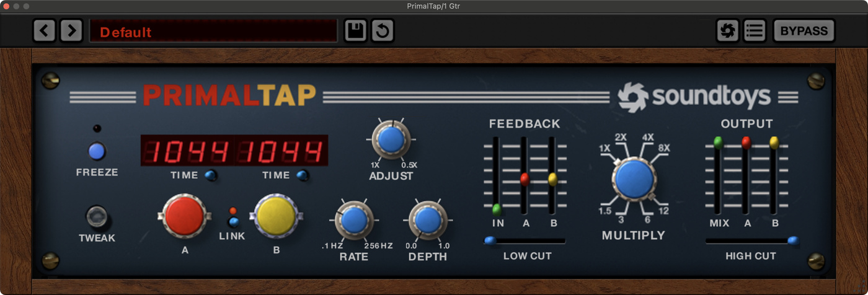Image resolution: width=868 pixels, height=295 pixels.
Task: Select the 2X multiply setting
Action: [x=621, y=137]
